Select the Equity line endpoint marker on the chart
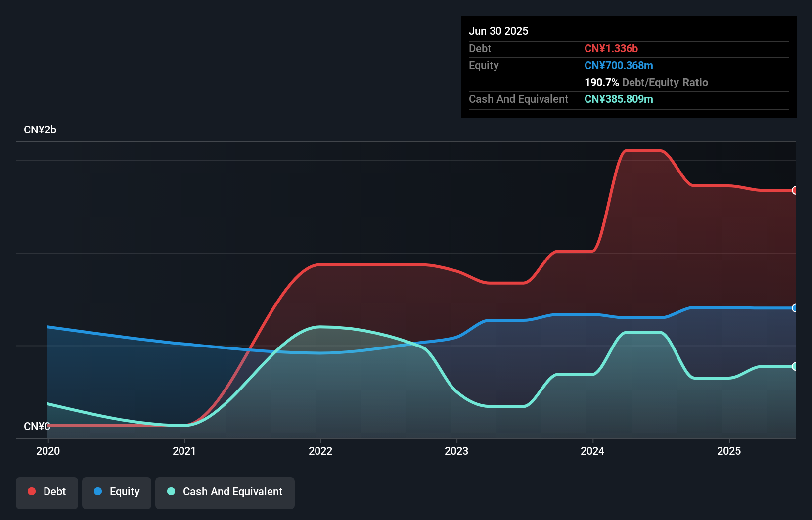Screen dimensions: 812x520 pos(795,308)
